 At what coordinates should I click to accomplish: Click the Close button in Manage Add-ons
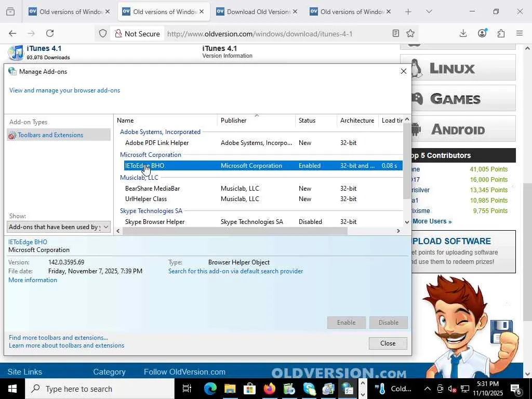point(388,343)
